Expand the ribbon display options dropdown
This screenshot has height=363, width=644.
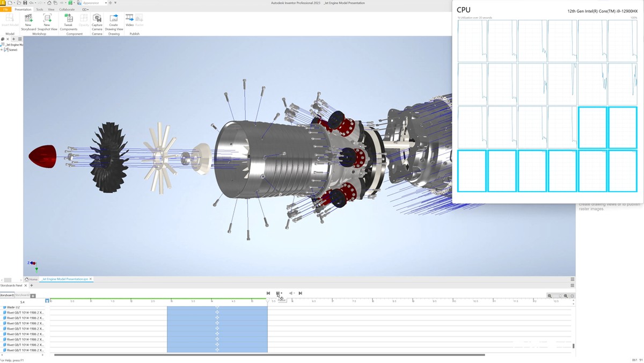85,10
